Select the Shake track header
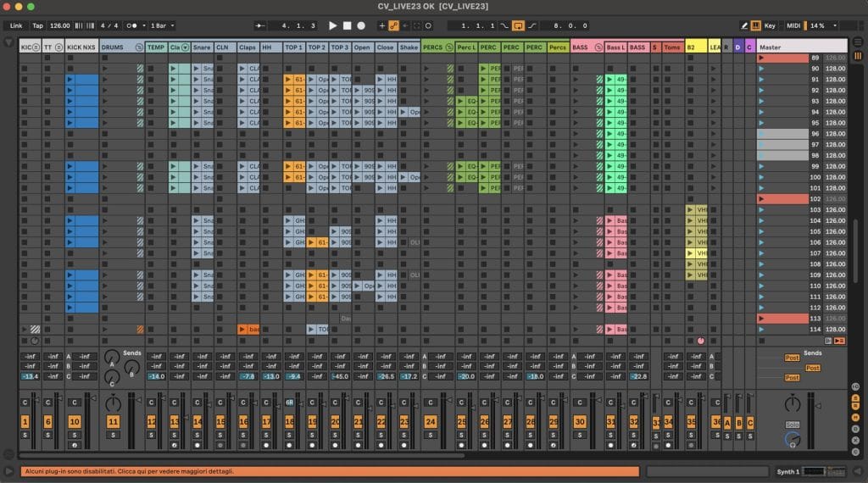Screen dimensions: 868x483 [x=409, y=47]
